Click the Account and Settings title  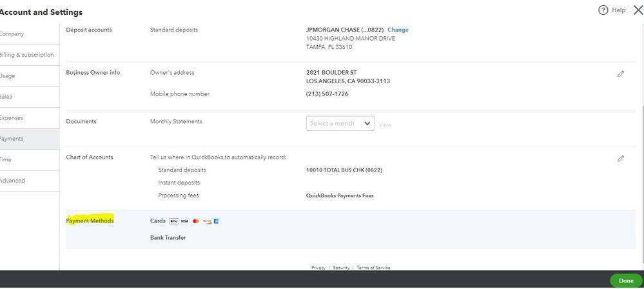coord(41,12)
